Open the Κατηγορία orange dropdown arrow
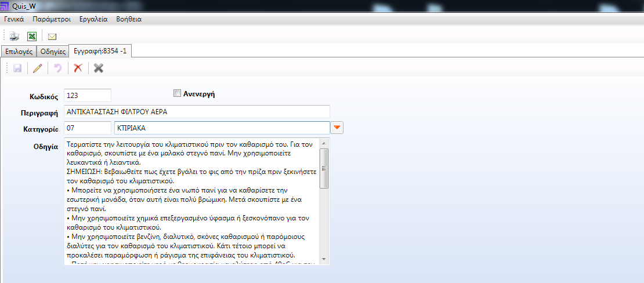644x283 pixels. tap(337, 128)
